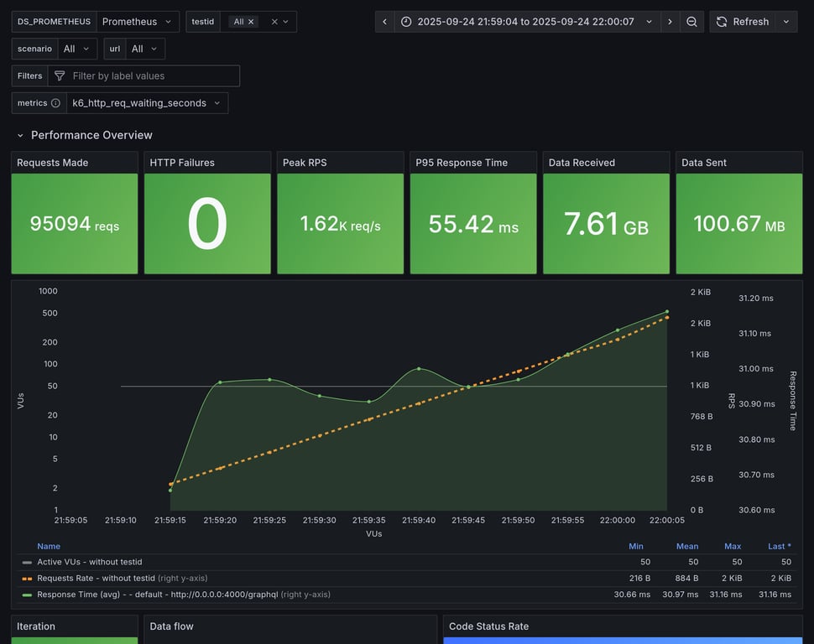Toggle Active VUs series in legend
The image size is (814, 644).
tap(89, 562)
